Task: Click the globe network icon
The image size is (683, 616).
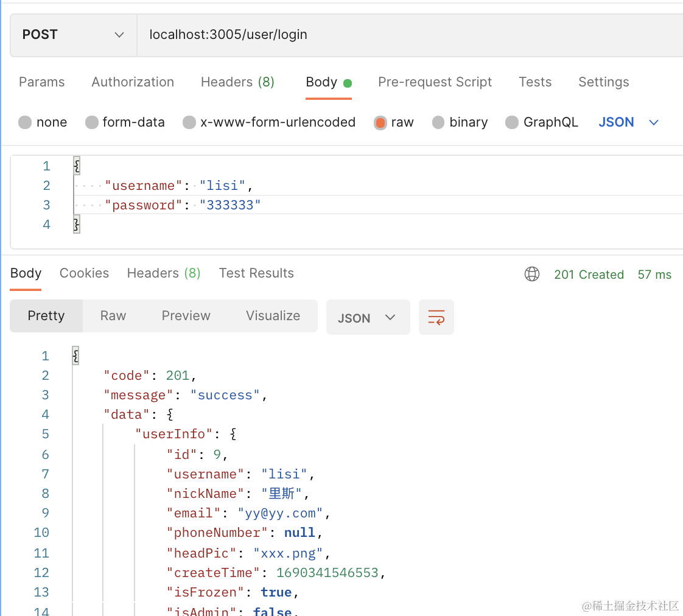Action: [532, 275]
